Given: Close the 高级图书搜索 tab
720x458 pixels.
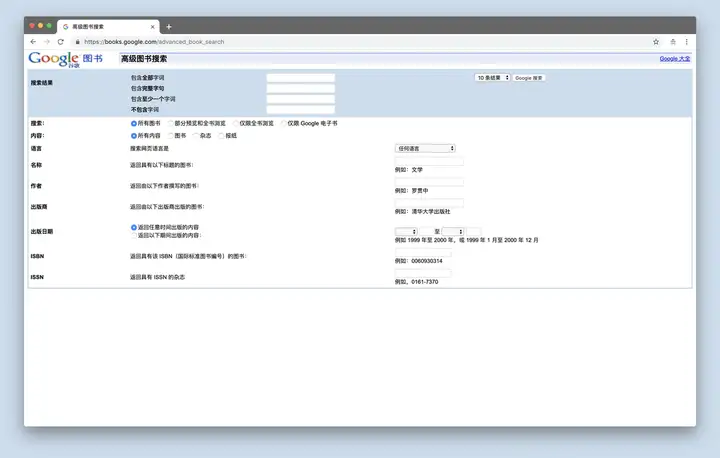Looking at the screenshot, I should pos(152,27).
